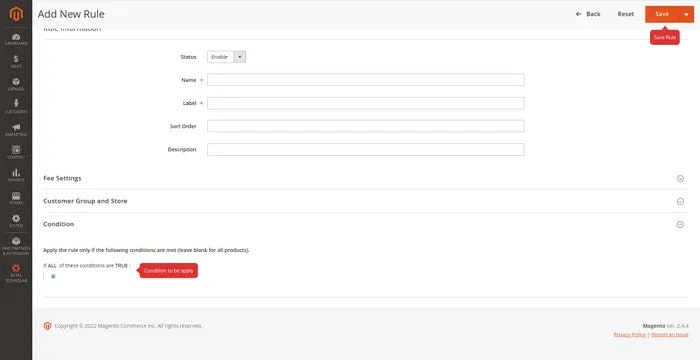Viewport: 700px width, 360px height.
Task: Open Dashboard in the sidebar
Action: click(x=16, y=39)
